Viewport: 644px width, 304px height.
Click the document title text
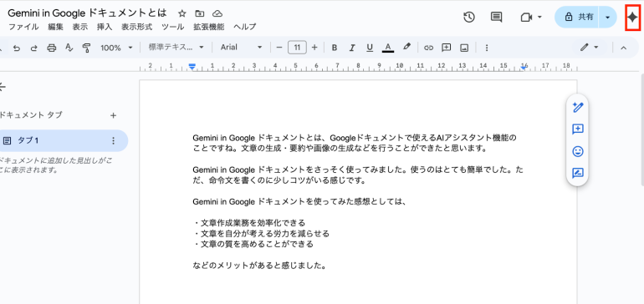[87, 13]
